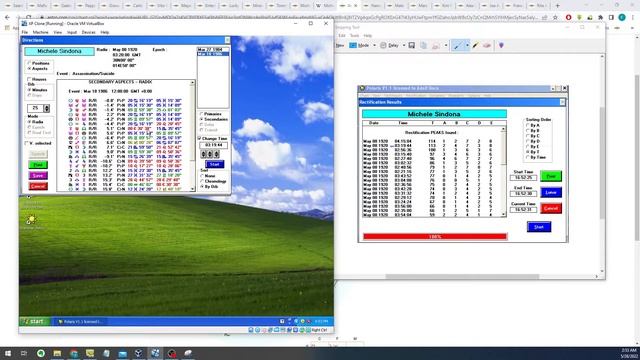Toggle the Change Time checkbox

200,139
